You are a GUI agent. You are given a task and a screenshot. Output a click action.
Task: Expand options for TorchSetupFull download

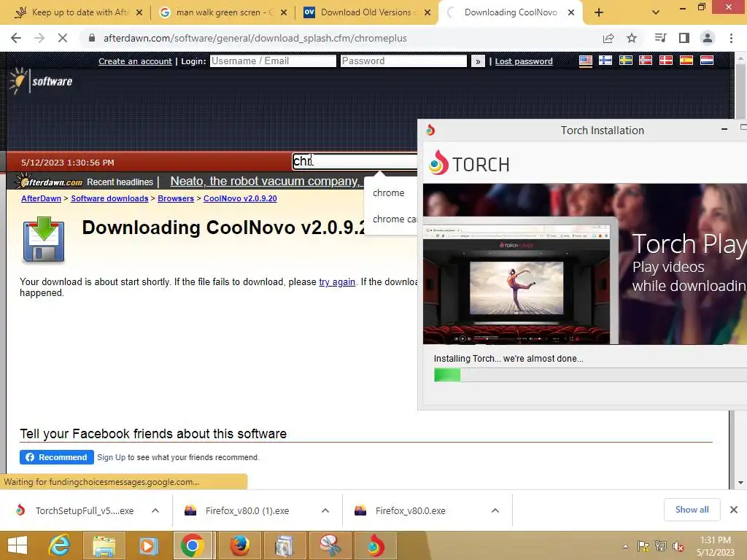click(x=155, y=510)
